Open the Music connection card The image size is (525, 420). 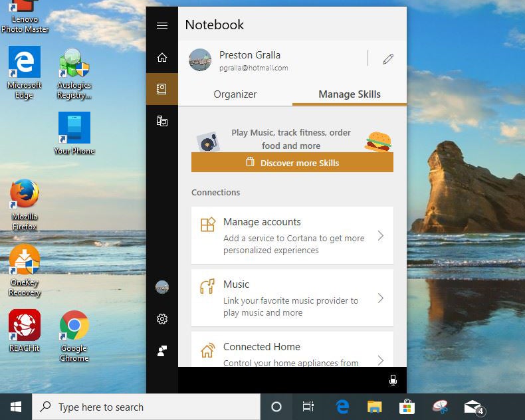tap(292, 298)
